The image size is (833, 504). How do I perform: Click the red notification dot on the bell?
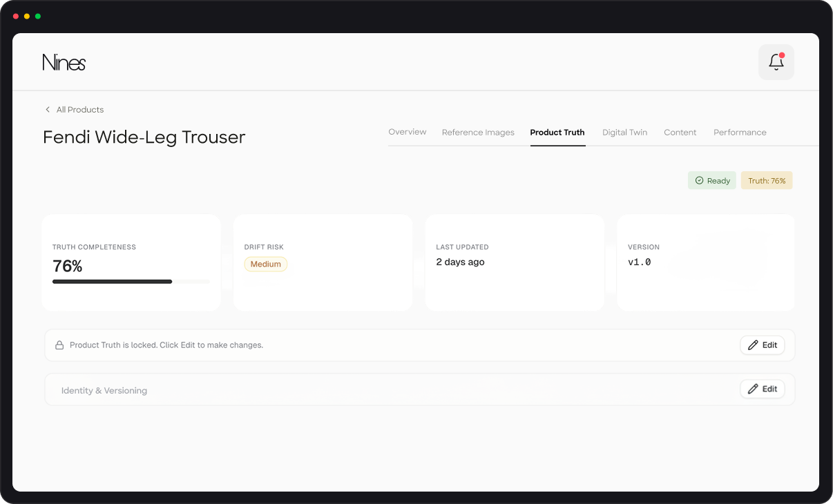click(x=783, y=55)
